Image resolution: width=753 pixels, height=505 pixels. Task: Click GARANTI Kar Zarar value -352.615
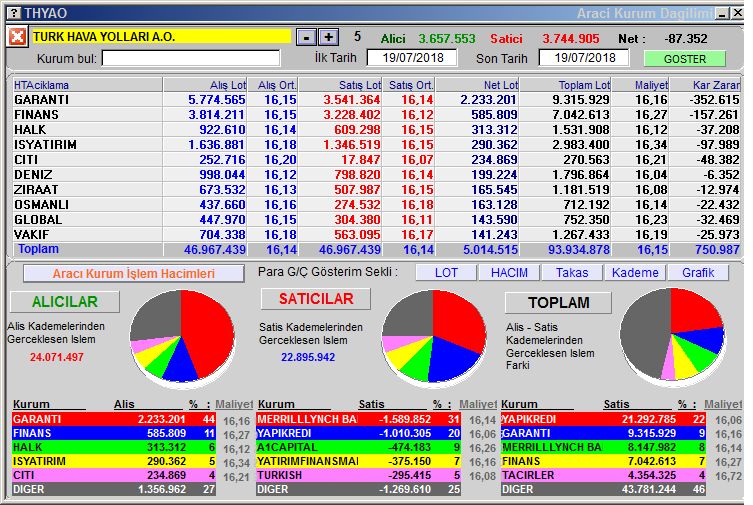pos(714,100)
